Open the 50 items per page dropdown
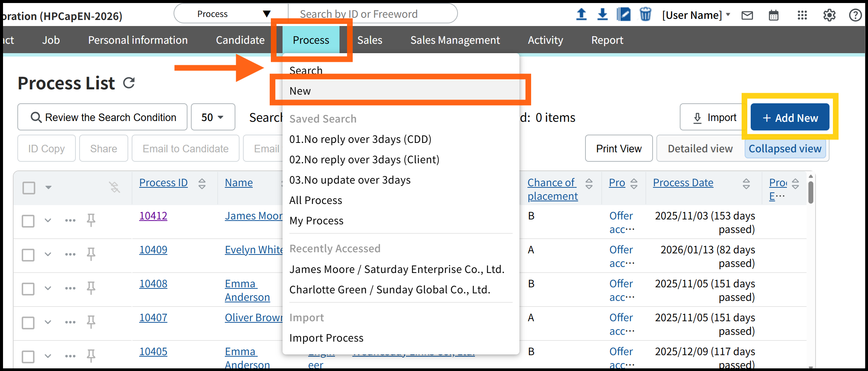This screenshot has height=371, width=868. 213,117
